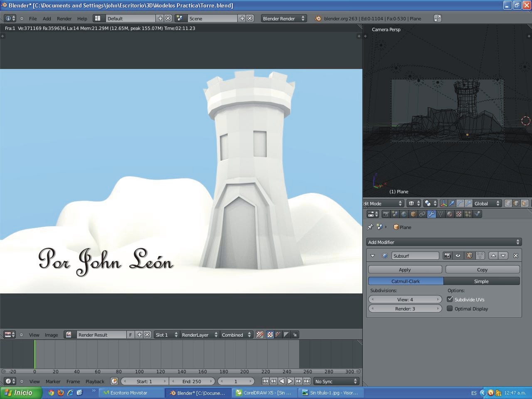Click the End frame 250 field
The width and height of the screenshot is (532, 399).
click(192, 381)
